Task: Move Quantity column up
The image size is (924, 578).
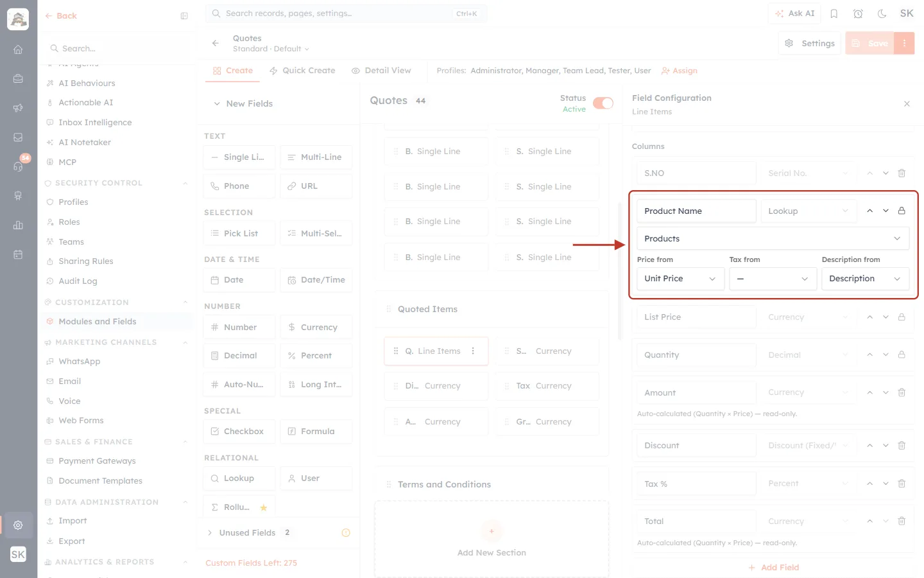Action: 870,355
